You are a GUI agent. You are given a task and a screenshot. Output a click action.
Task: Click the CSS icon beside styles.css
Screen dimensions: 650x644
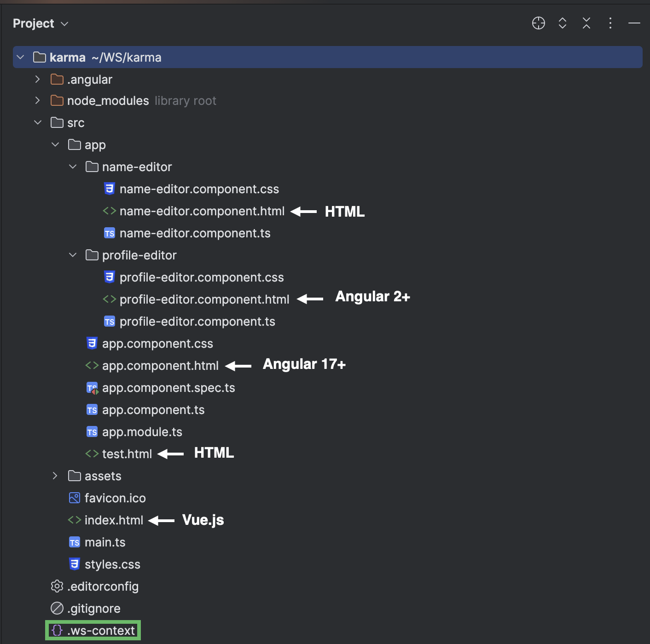point(74,564)
